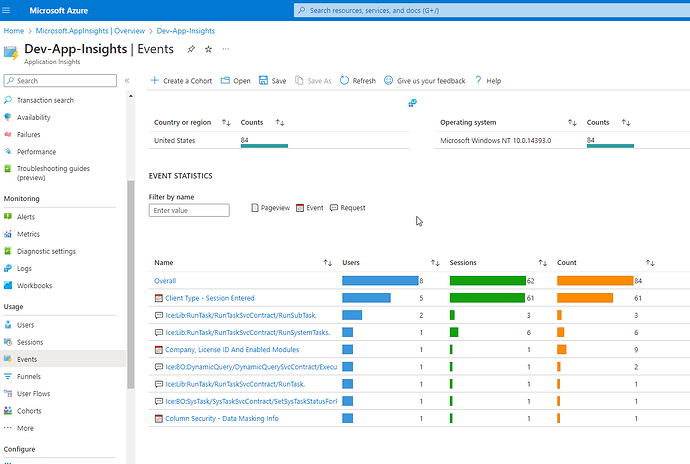Click the Logs icon in sidebar

[7, 268]
